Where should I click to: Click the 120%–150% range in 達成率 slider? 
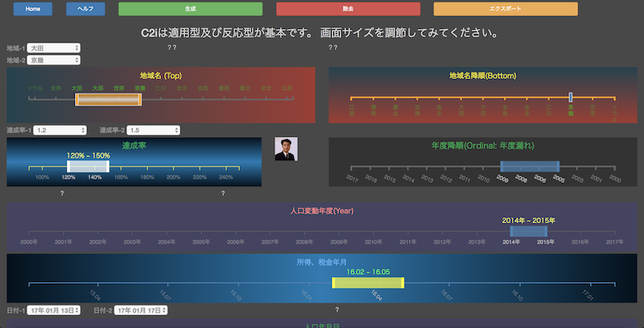pyautogui.click(x=89, y=168)
